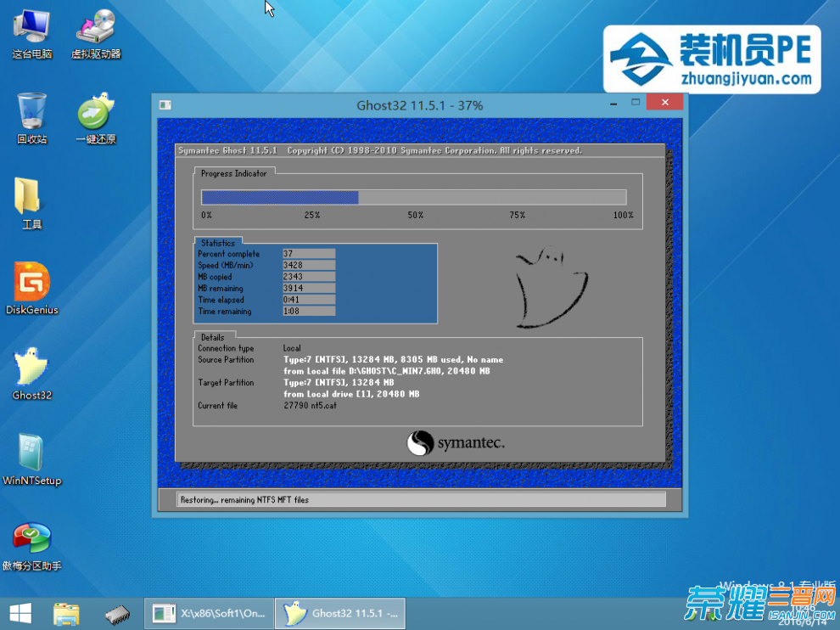The height and width of the screenshot is (630, 840).
Task: Click the Time remaining value 1:08
Action: pos(309,311)
